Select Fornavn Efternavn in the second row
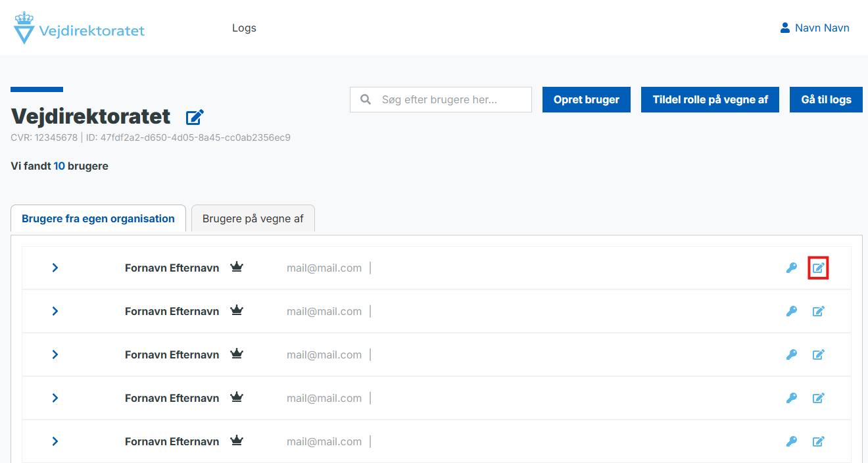 pos(172,311)
